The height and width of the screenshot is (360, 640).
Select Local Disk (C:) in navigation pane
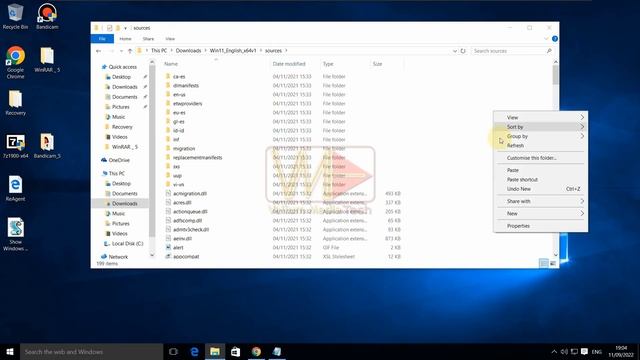coord(127,244)
